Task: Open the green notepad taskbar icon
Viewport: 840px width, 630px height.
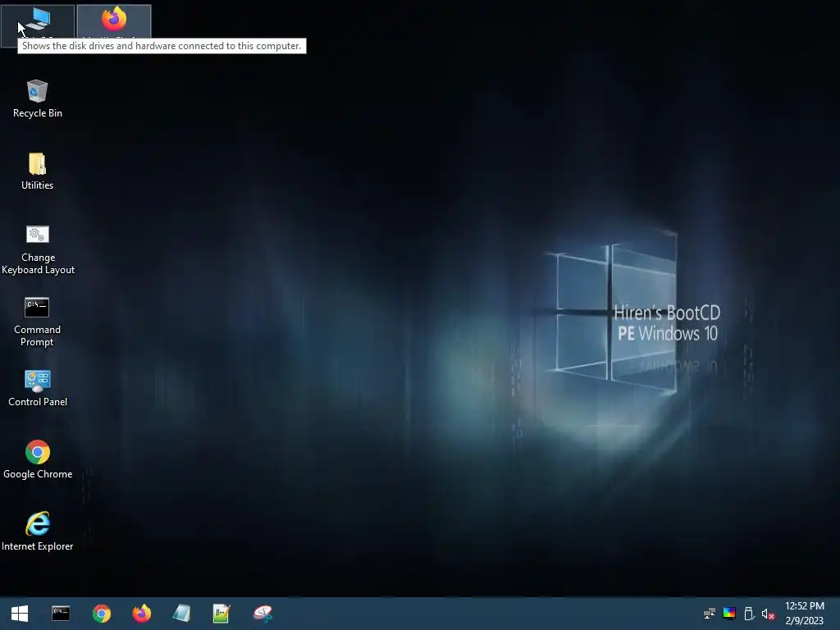Action: click(221, 614)
